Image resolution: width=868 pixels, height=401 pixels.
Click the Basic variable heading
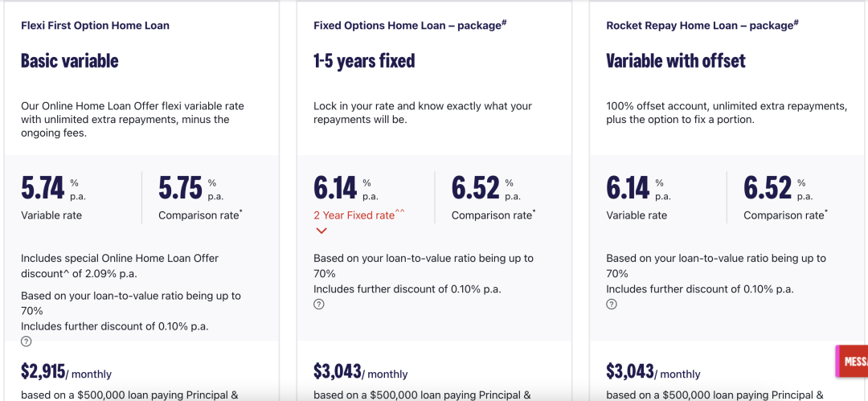pyautogui.click(x=70, y=60)
